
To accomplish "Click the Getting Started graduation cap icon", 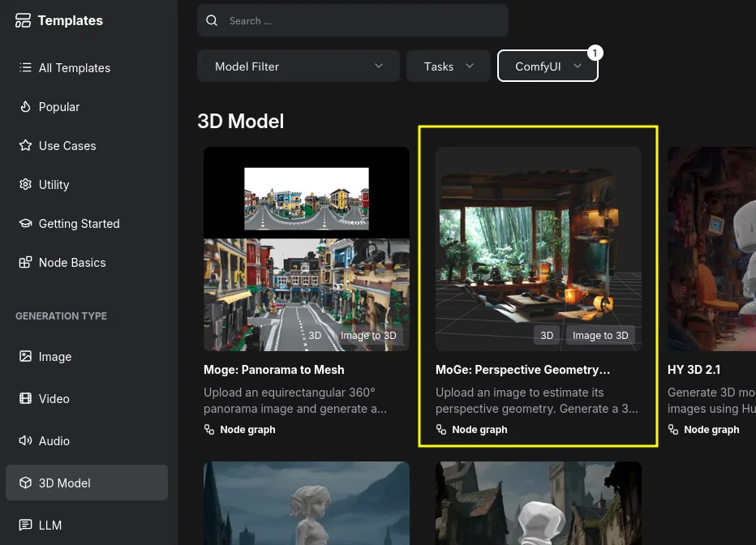I will tap(25, 224).
